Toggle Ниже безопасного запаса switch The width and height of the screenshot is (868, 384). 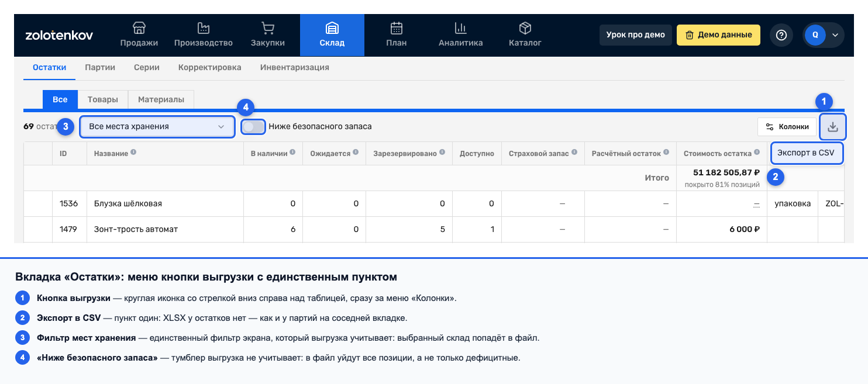pyautogui.click(x=253, y=126)
